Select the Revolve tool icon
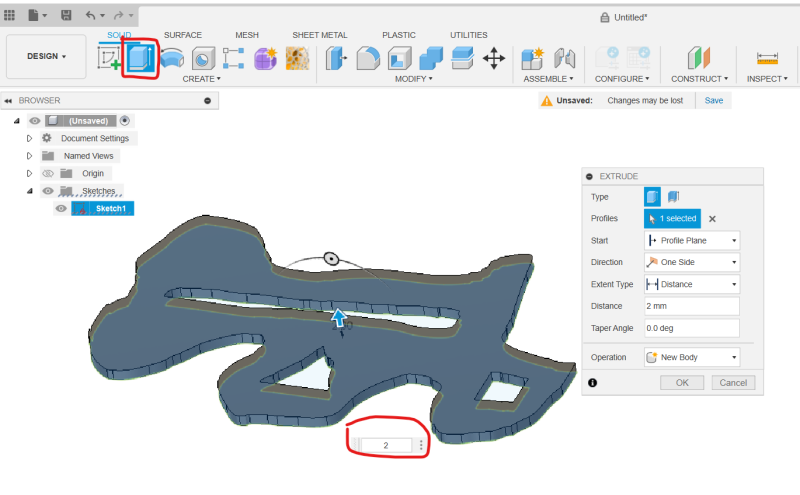 [x=172, y=58]
